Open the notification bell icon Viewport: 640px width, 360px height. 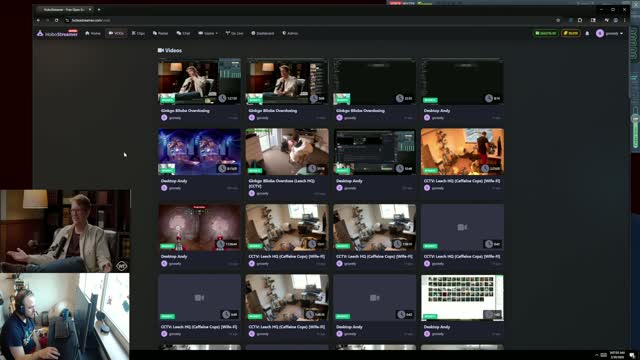(x=587, y=33)
